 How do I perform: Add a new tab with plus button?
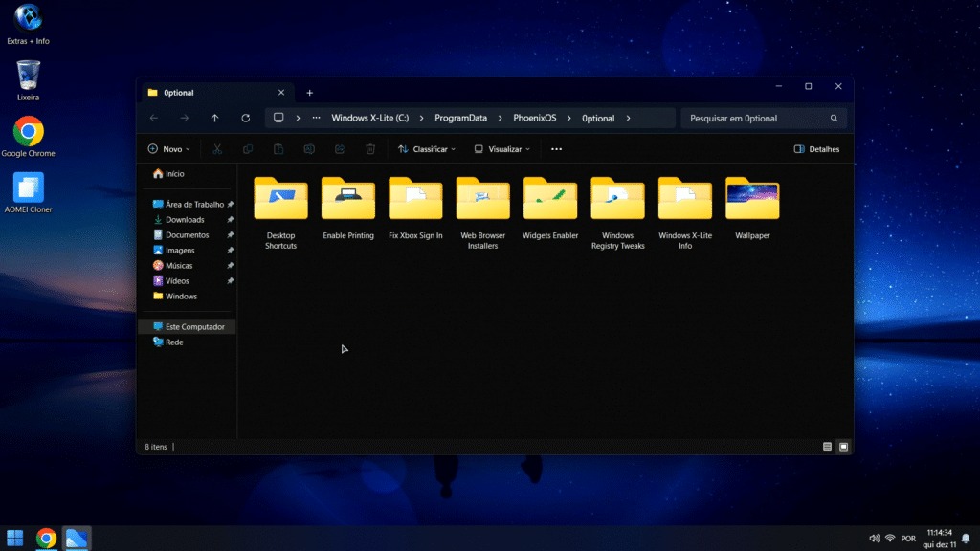point(309,93)
